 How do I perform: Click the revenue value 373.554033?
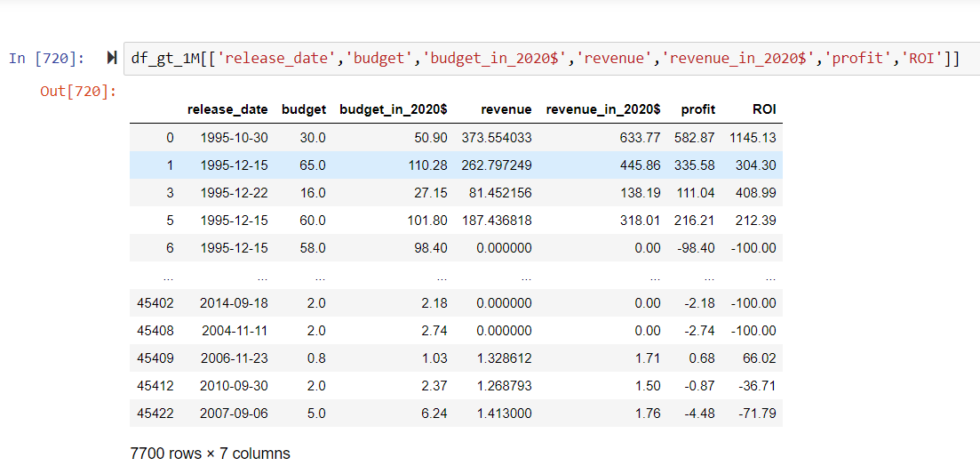click(497, 138)
